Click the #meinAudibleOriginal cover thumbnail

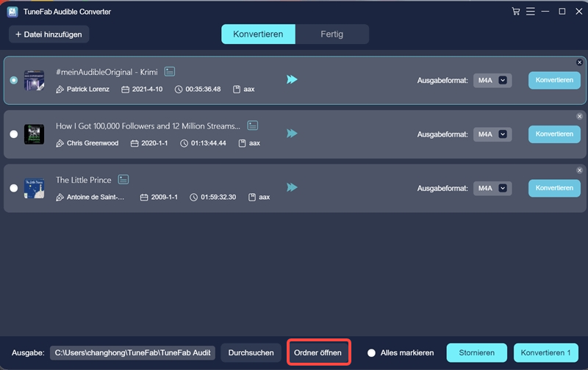click(x=34, y=80)
